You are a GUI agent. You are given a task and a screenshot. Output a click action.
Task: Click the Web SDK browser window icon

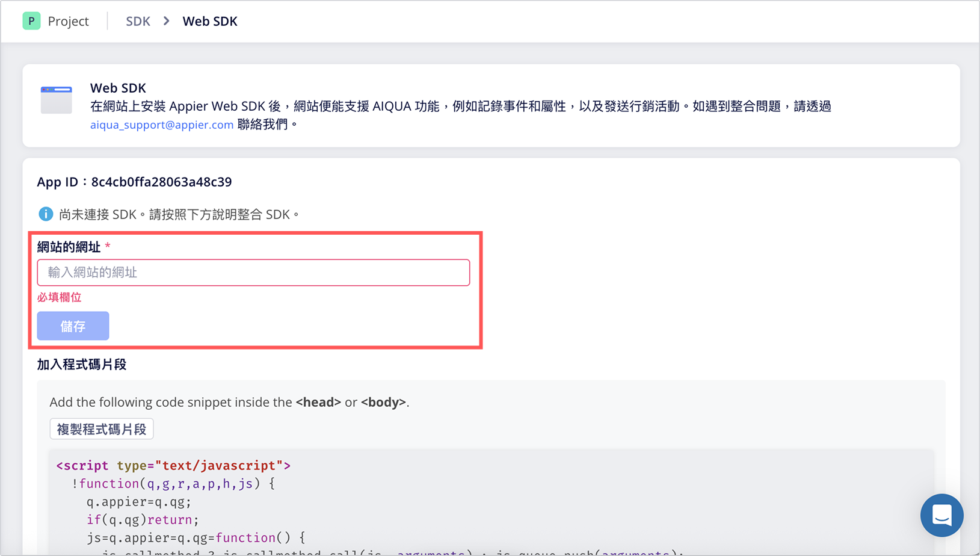[56, 100]
